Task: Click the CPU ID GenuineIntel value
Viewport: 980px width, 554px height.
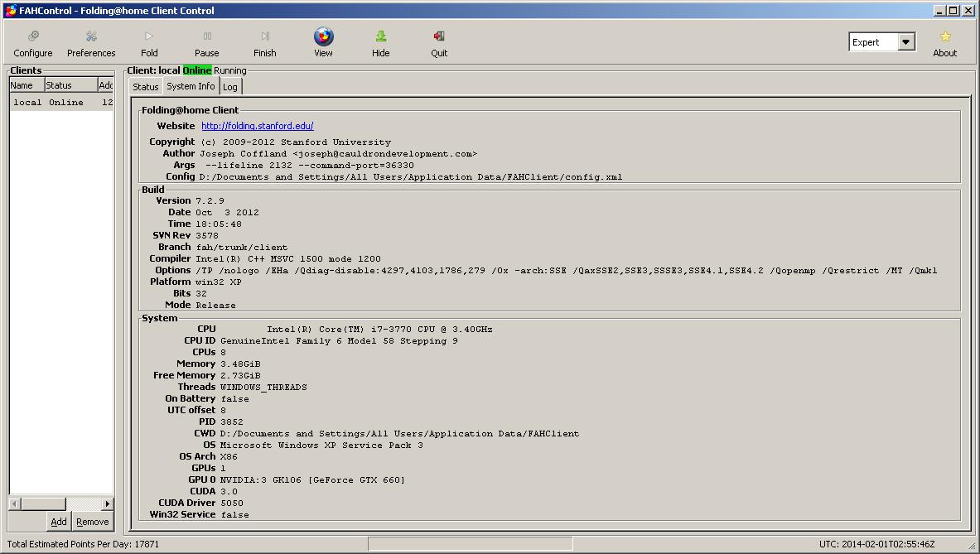Action: click(339, 341)
